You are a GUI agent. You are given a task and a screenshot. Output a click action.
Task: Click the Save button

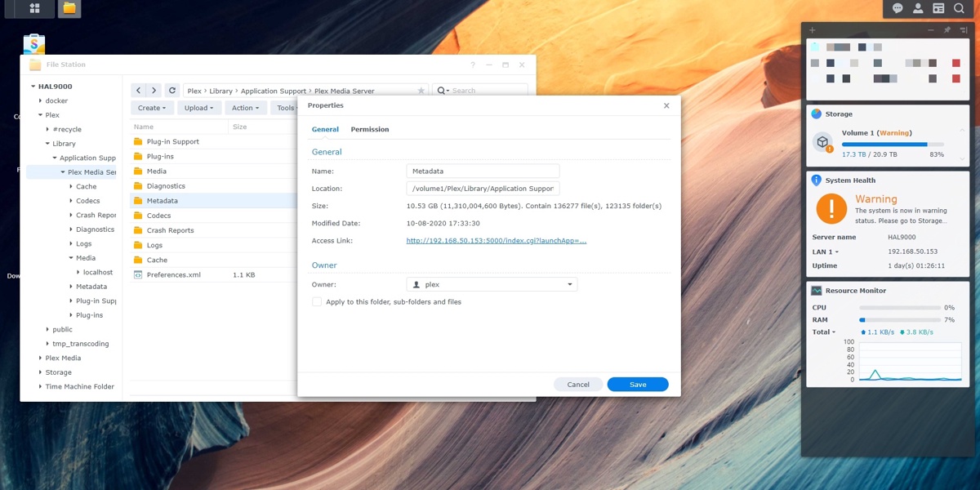638,385
